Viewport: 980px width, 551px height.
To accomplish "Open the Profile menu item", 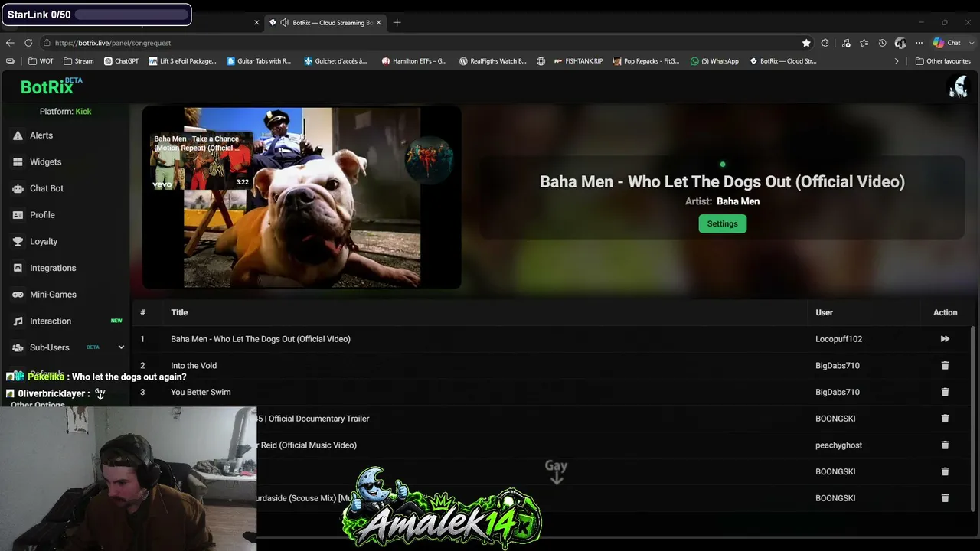I will point(42,215).
